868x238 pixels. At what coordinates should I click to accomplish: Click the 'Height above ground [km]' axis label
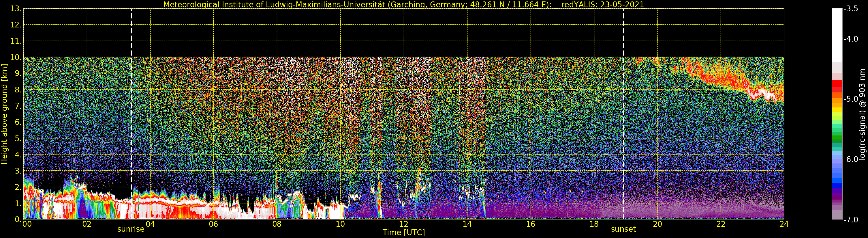[x=4, y=114]
